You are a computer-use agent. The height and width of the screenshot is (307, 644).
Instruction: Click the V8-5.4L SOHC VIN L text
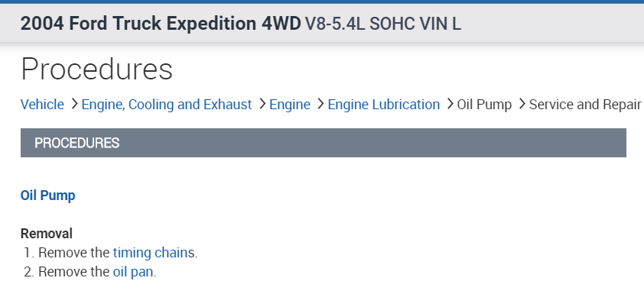tap(382, 24)
